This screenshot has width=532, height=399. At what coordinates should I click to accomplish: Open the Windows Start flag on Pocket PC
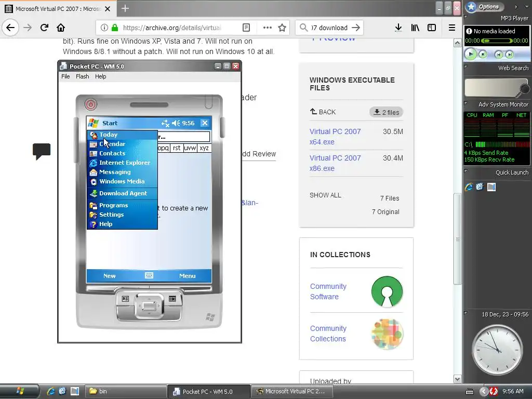point(93,123)
